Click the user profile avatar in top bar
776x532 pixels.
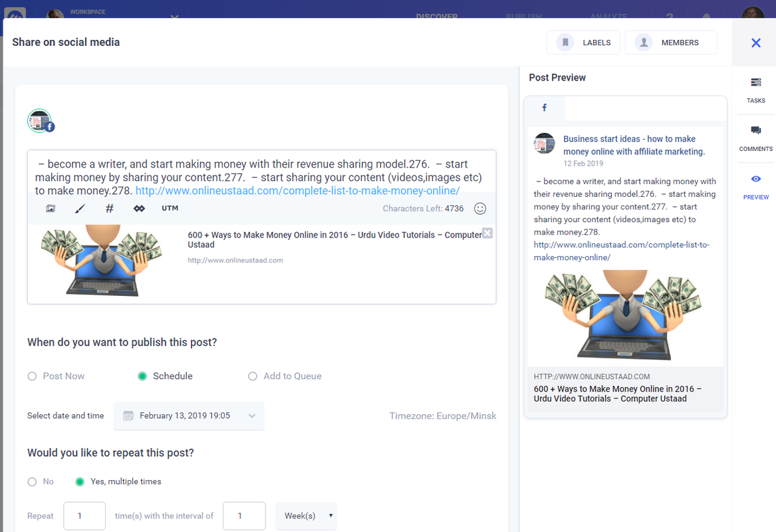pos(753,13)
